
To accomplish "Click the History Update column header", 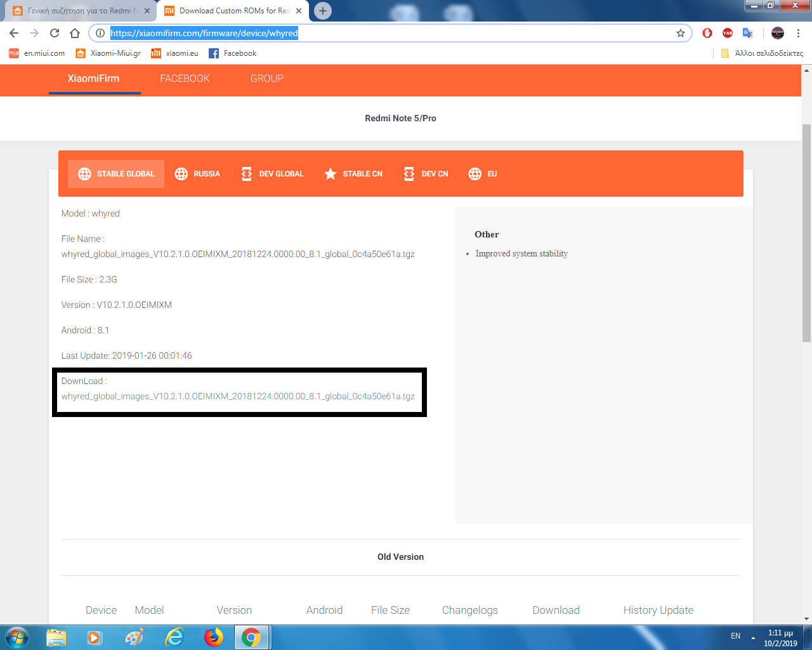I will point(658,610).
